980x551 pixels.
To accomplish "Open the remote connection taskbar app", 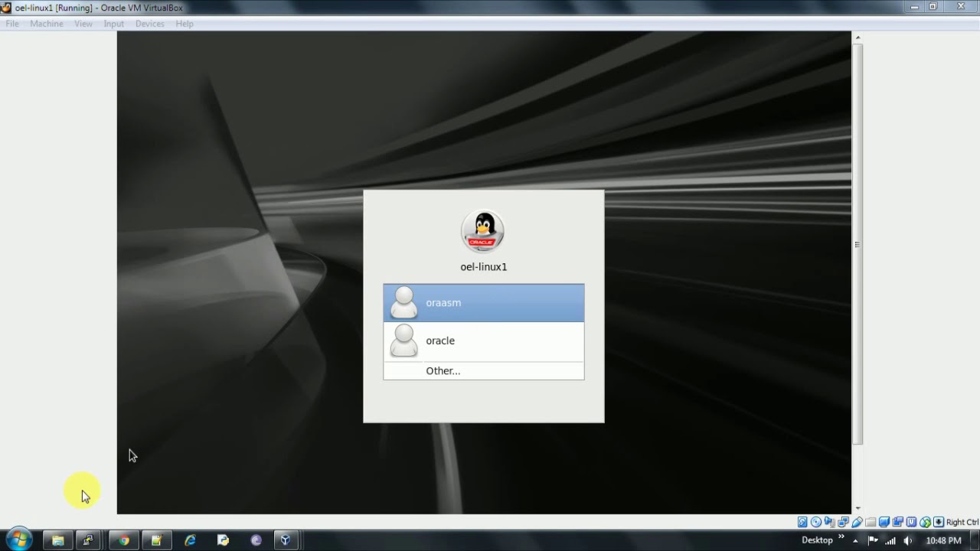I will [x=88, y=540].
